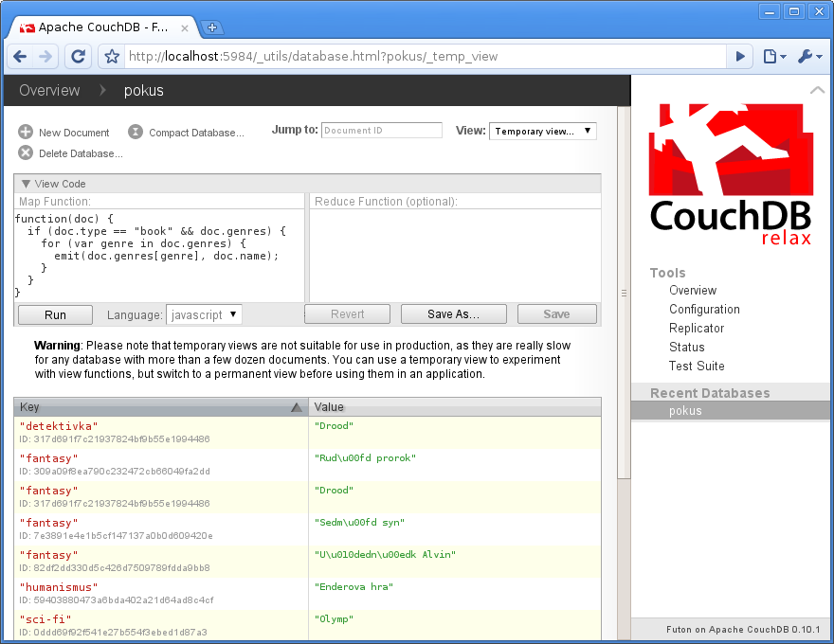Collapse the sidebar with the top chevron
This screenshot has width=834, height=644.
817,90
